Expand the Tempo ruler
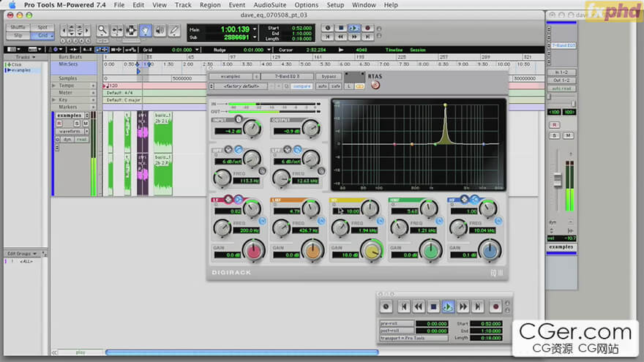644x362 pixels. [x=53, y=86]
